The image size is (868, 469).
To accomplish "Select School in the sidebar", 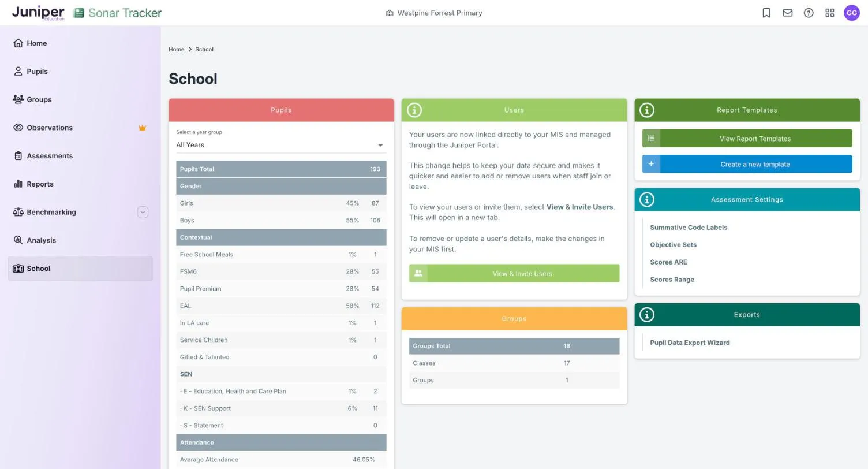I will (x=80, y=269).
